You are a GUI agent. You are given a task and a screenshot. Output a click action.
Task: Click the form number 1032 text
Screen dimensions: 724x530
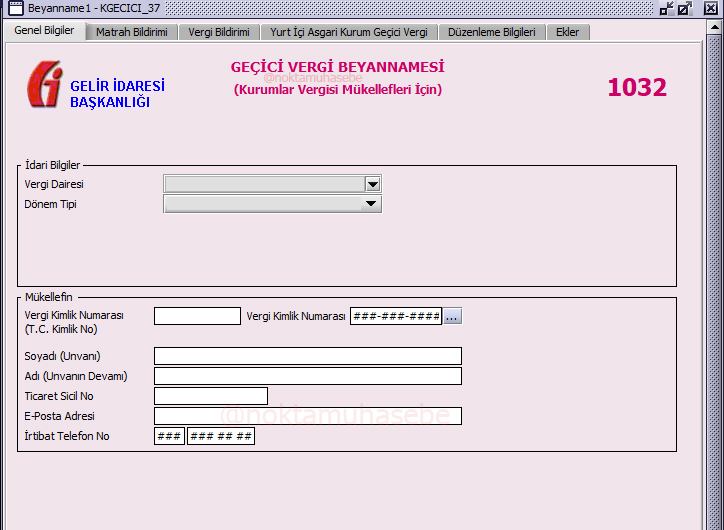coord(637,87)
